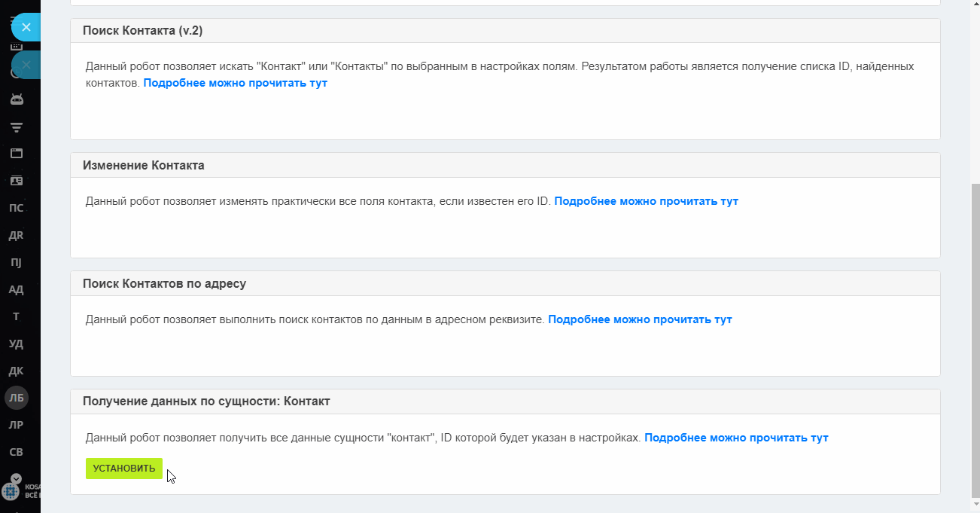Open read-more link under Изменение Контакта

point(646,201)
